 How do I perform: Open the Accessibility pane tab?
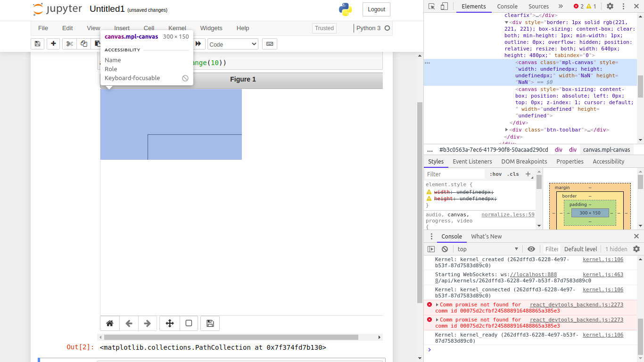click(608, 161)
